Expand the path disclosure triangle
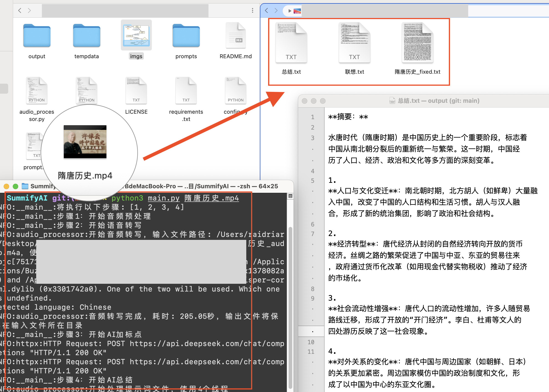549x392 pixels. [290, 11]
